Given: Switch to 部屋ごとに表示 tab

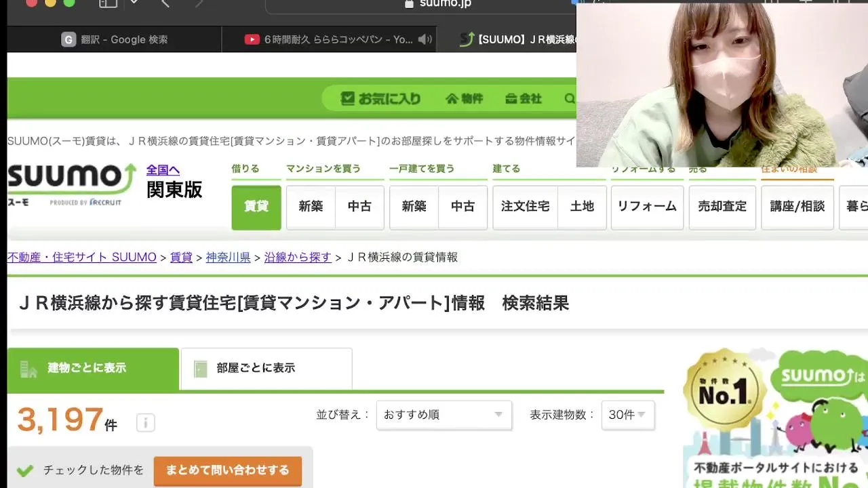Looking at the screenshot, I should coord(267,368).
